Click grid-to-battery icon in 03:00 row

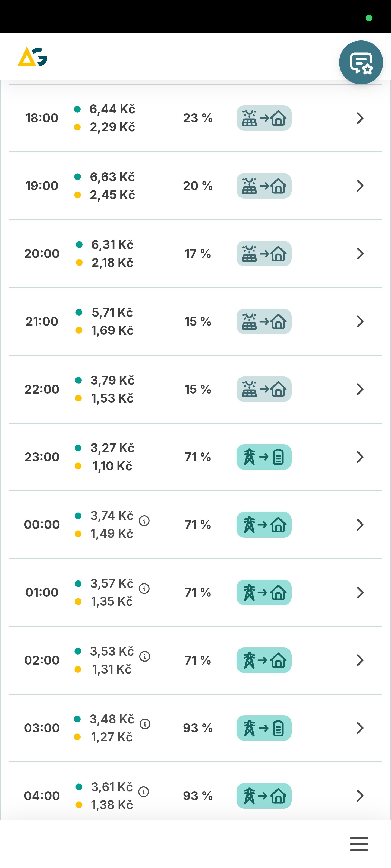pos(264,728)
